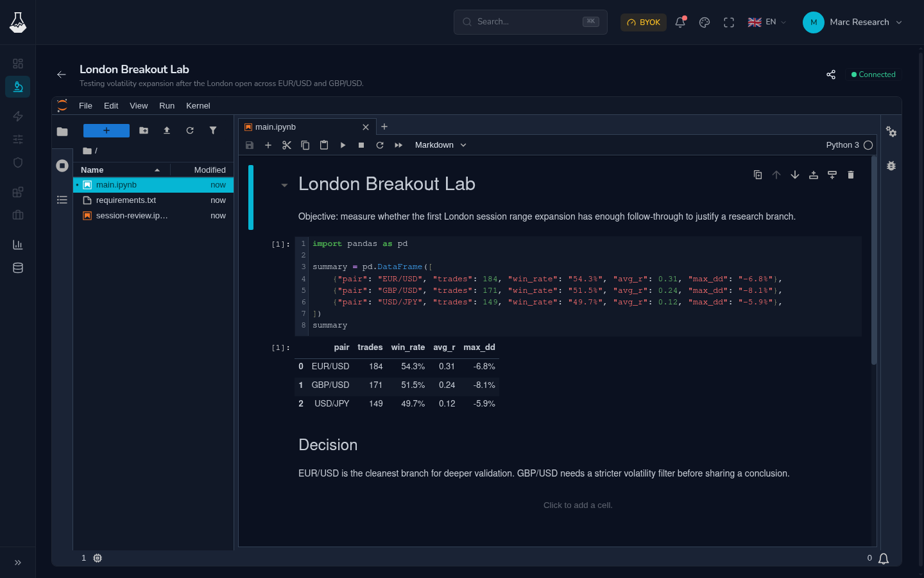
Task: Click the Python 3 kernel name
Action: [x=843, y=145]
